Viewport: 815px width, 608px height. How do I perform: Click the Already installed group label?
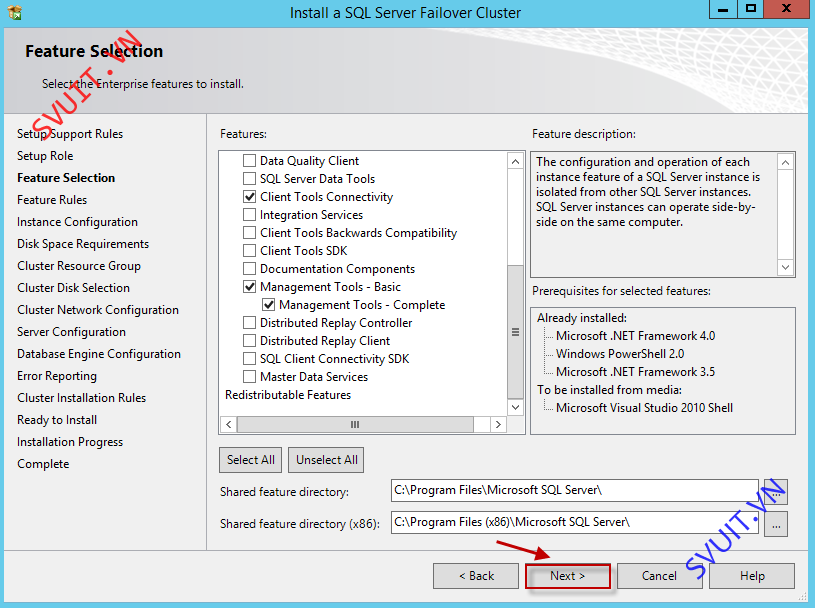coord(582,318)
